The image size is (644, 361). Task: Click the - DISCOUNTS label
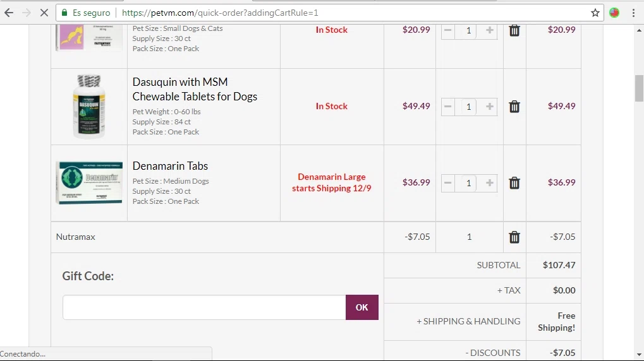click(x=493, y=353)
